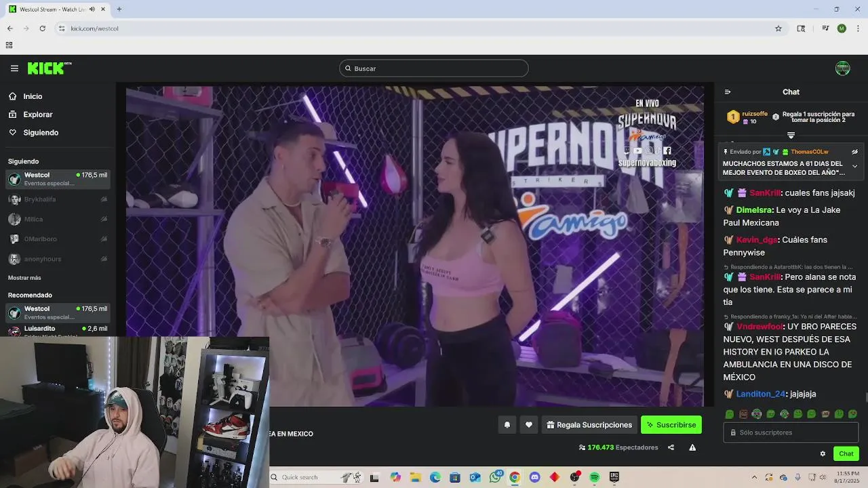This screenshot has height=488, width=868.
Task: Open Dimelsra's username in chat
Action: (755, 210)
